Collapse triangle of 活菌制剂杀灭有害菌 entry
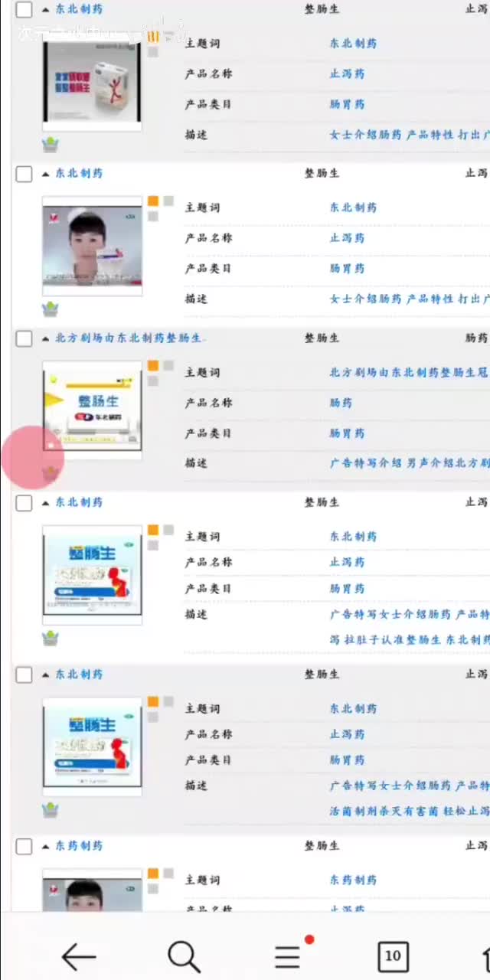The width and height of the screenshot is (490, 980). point(46,675)
